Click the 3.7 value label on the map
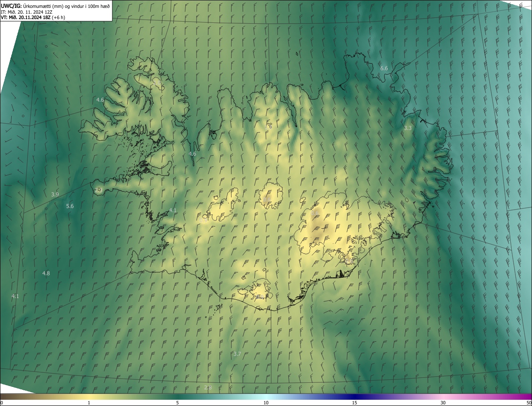Screen dimensions: 532x406 click(x=237, y=354)
